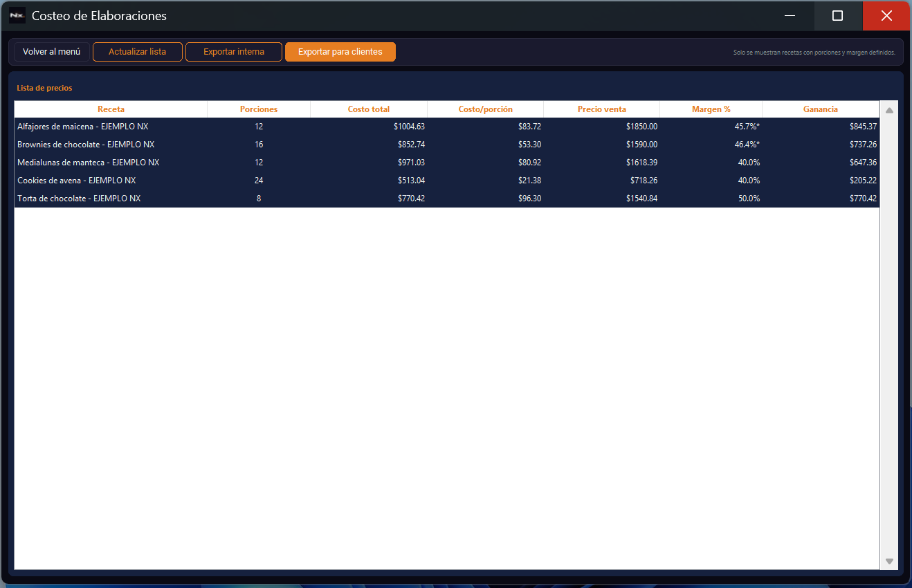
Task: Click Exportar para clientes button
Action: coord(340,52)
